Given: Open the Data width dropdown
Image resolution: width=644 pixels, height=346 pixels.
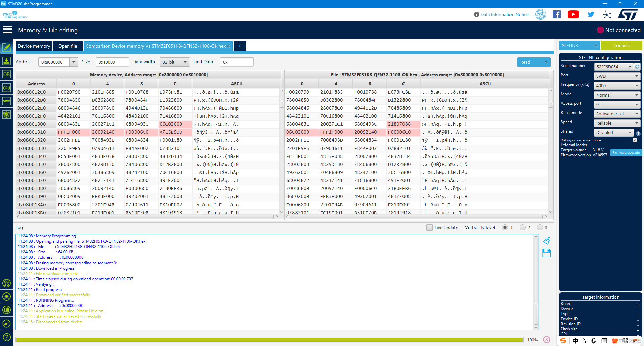Looking at the screenshot, I should pyautogui.click(x=174, y=62).
